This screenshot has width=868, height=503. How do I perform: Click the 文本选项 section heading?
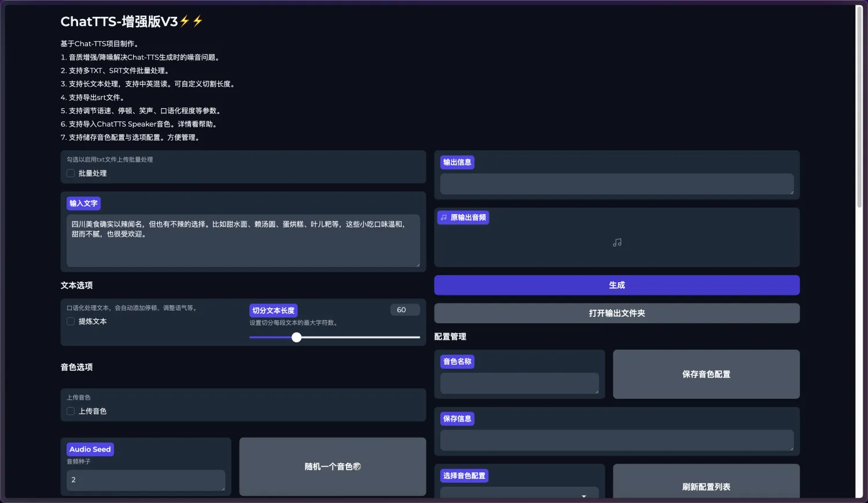point(76,285)
